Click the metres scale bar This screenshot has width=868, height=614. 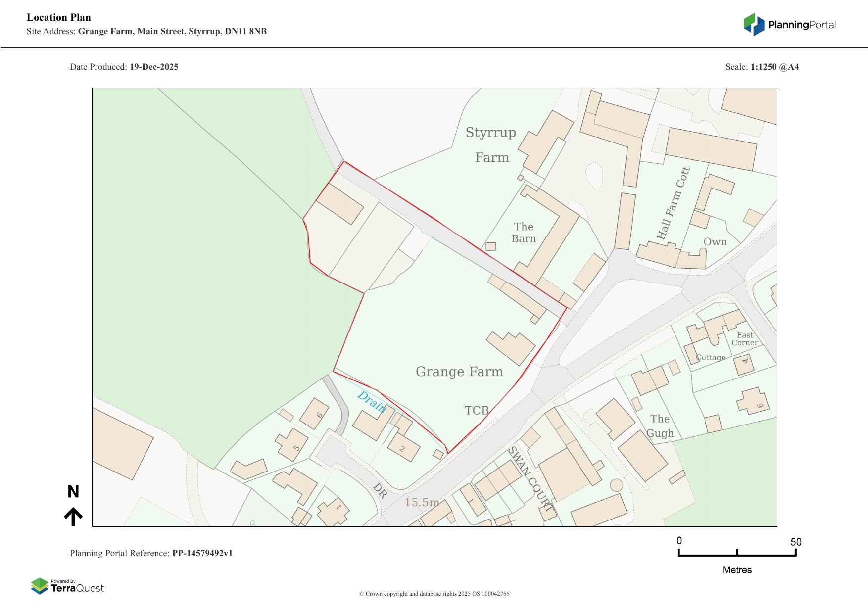(737, 554)
